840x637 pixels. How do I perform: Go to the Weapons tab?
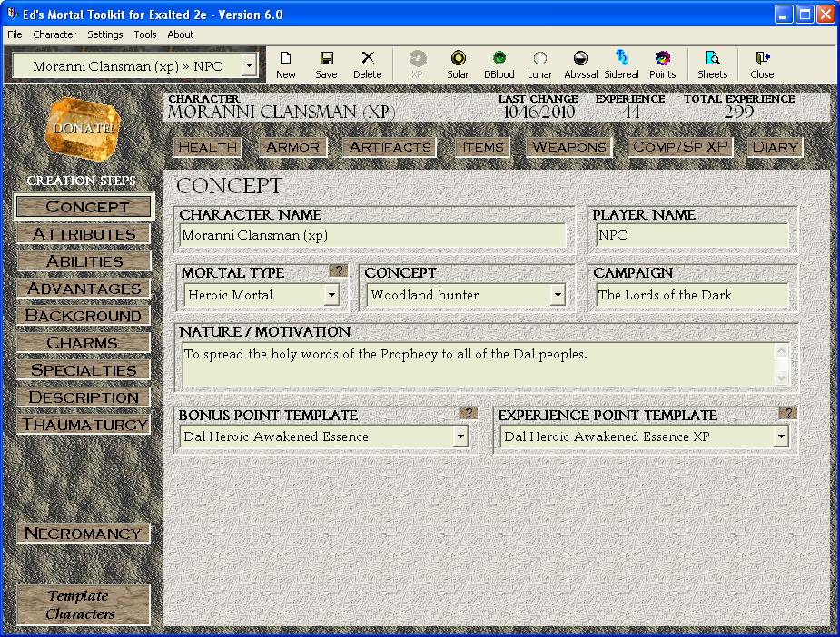[568, 147]
